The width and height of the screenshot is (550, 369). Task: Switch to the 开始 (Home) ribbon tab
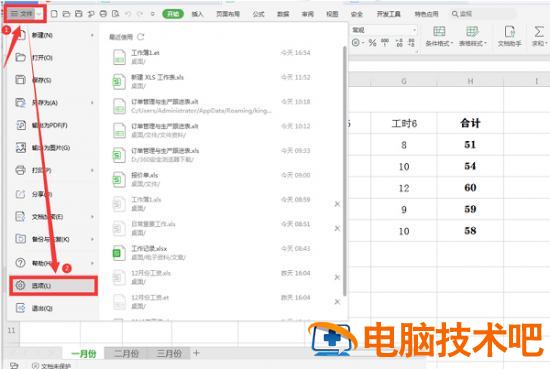click(173, 14)
